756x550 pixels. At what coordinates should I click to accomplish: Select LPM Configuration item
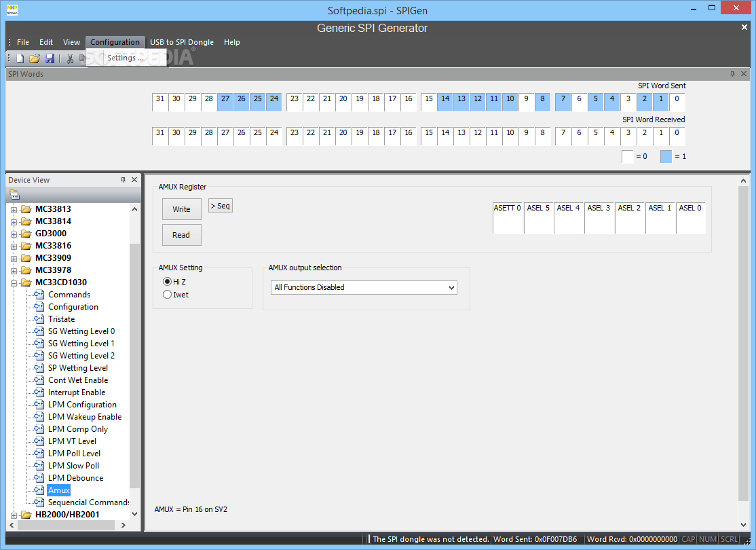click(x=82, y=404)
